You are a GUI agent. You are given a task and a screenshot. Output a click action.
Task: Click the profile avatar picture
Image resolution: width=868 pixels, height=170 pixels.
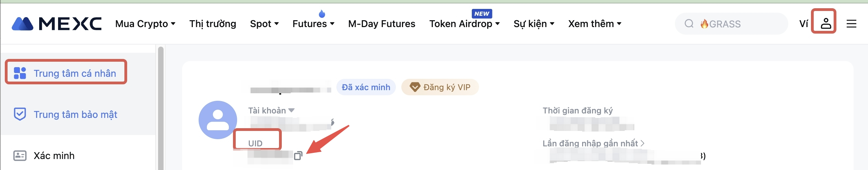[218, 120]
